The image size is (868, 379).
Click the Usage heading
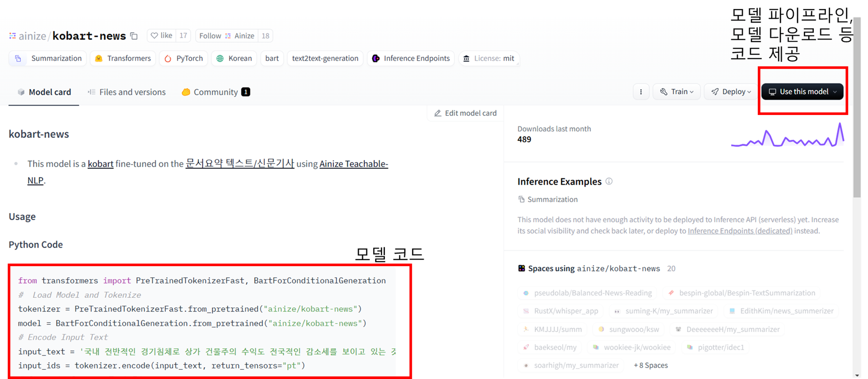pos(22,217)
